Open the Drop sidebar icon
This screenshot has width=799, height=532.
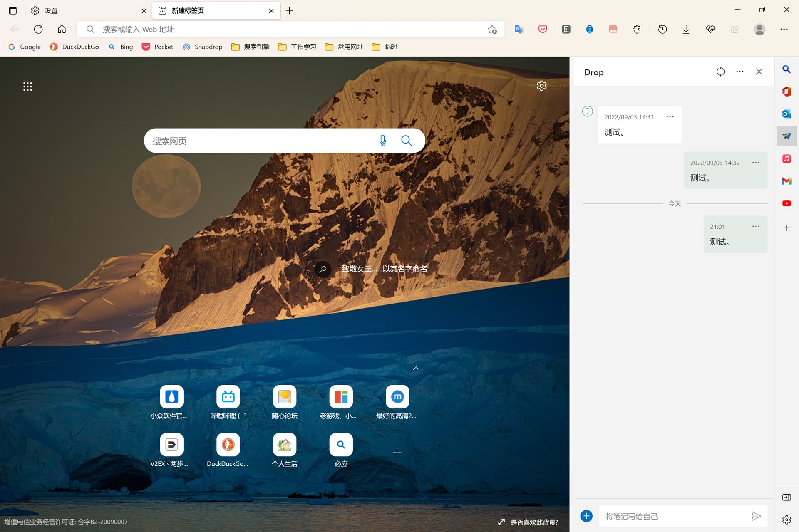pos(786,136)
